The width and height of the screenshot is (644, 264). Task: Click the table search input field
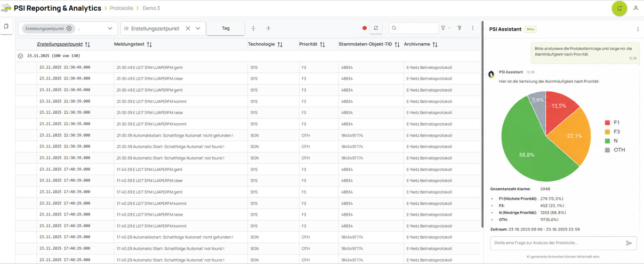414,28
